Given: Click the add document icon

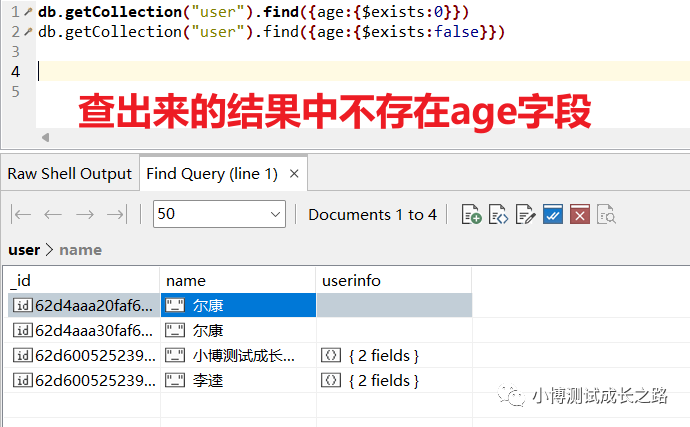Looking at the screenshot, I should (471, 214).
